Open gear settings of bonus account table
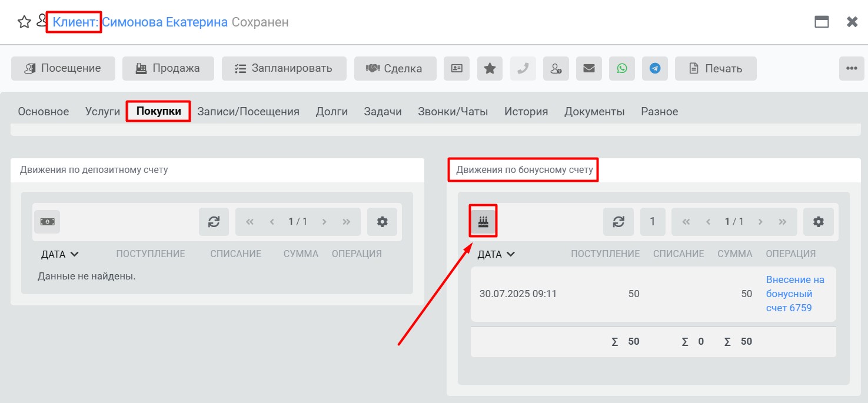The image size is (868, 403). (x=819, y=222)
